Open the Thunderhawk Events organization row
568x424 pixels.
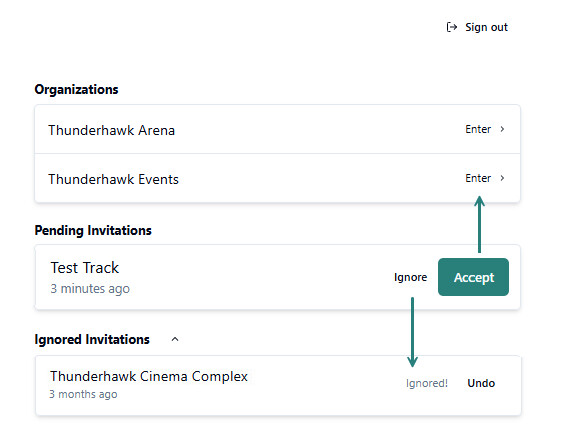point(277,178)
